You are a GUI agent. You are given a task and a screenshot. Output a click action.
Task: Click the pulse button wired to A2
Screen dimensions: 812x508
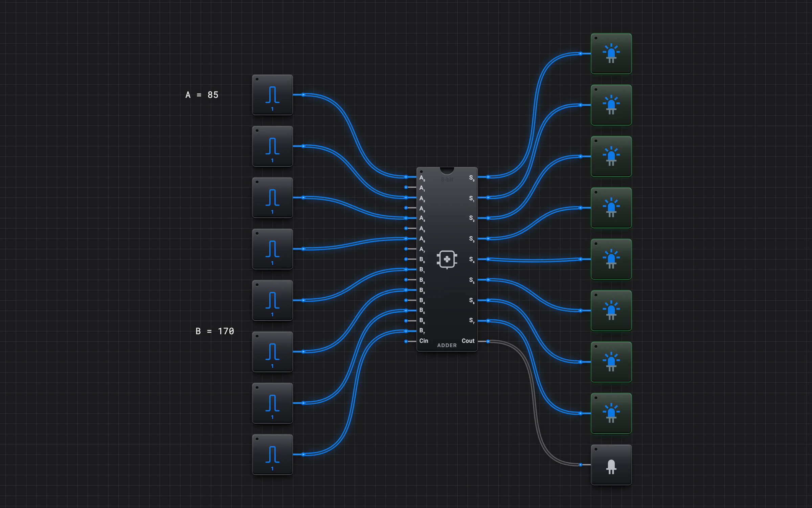272,146
